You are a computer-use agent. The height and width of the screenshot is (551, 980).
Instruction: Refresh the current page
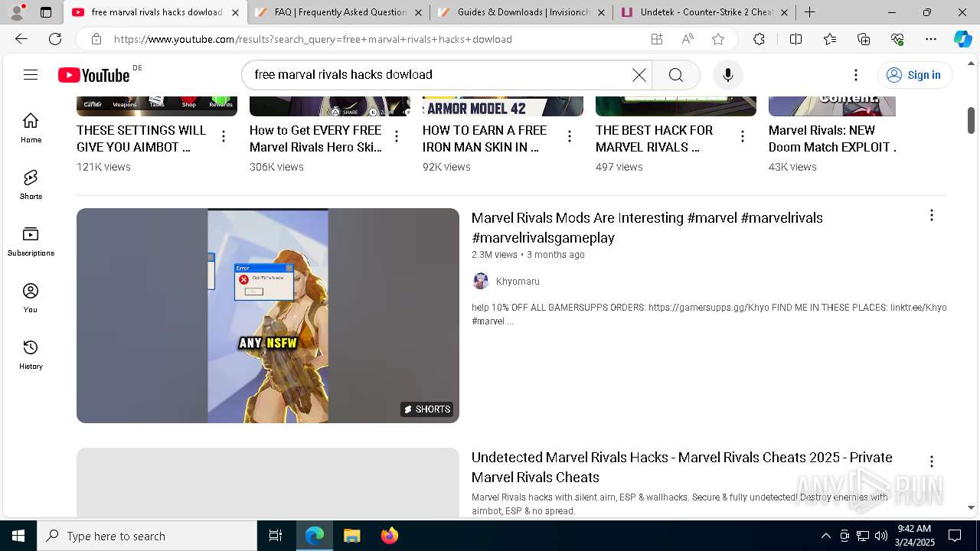click(x=55, y=39)
